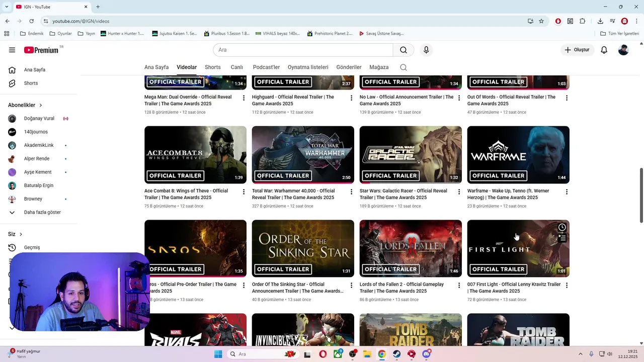This screenshot has width=644, height=362.
Task: Click the page vertical scrollbar thumb
Action: pos(641,195)
